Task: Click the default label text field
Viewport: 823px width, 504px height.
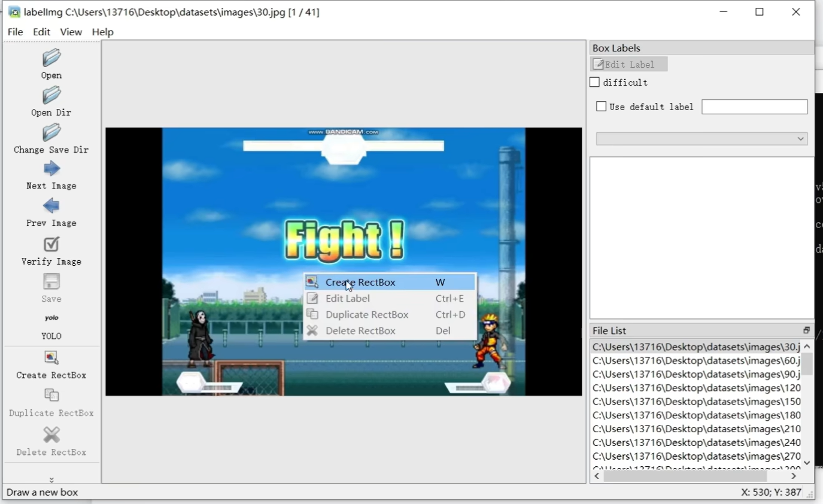Action: 754,107
